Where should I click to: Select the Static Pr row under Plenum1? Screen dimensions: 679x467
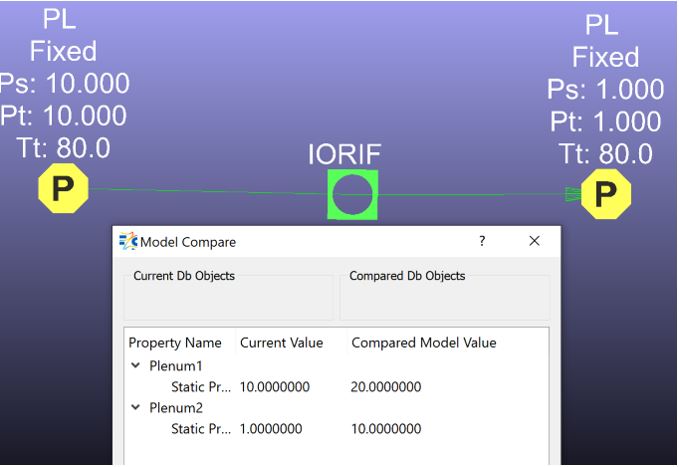coord(198,387)
